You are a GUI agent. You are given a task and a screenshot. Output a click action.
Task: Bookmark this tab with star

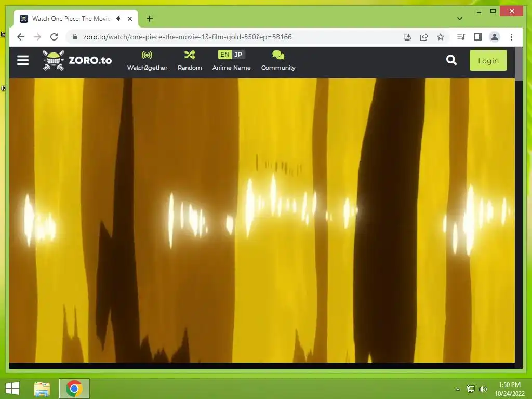click(x=441, y=37)
